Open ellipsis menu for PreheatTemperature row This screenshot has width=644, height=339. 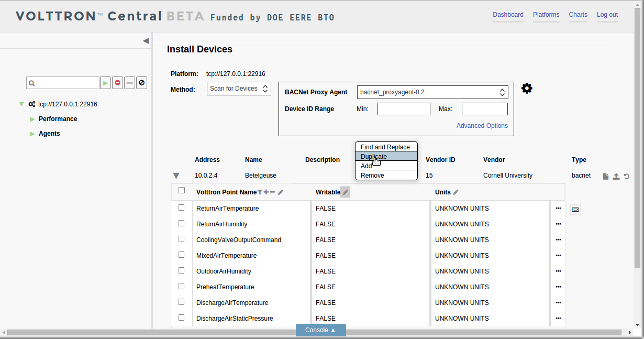click(558, 287)
